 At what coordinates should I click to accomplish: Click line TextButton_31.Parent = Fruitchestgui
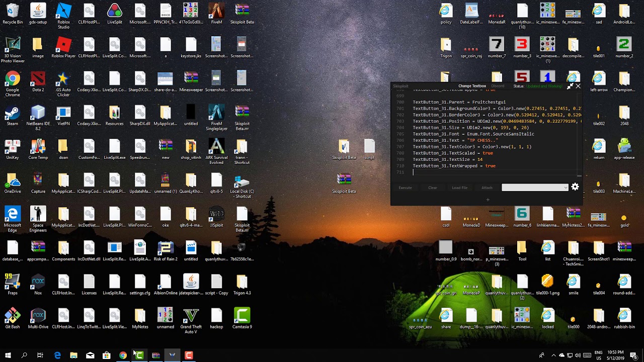coord(459,102)
